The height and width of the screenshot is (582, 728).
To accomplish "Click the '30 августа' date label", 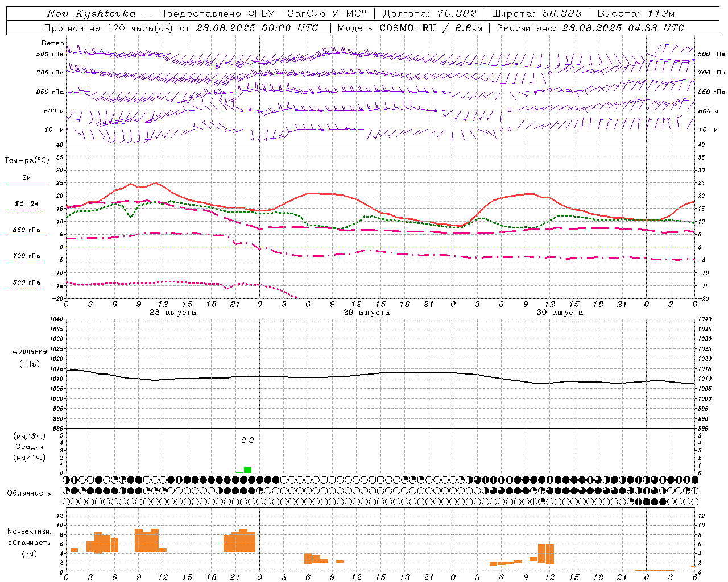I will [x=560, y=313].
